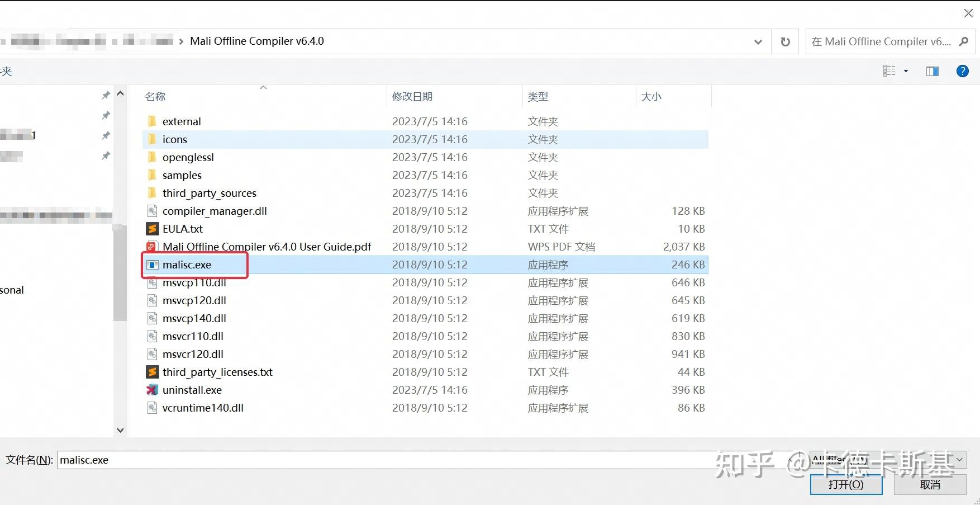Click the 取消 button
This screenshot has width=980, height=505.
tap(930, 484)
